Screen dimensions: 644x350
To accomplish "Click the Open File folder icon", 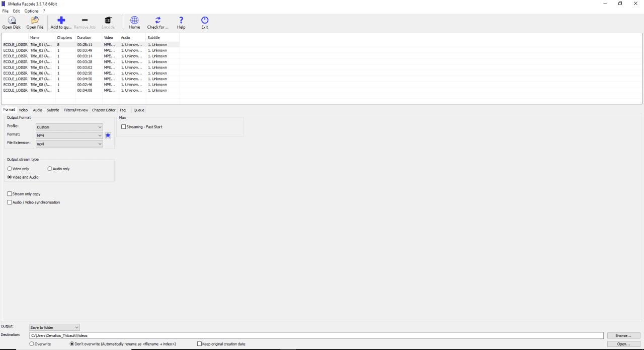I will pyautogui.click(x=35, y=20).
